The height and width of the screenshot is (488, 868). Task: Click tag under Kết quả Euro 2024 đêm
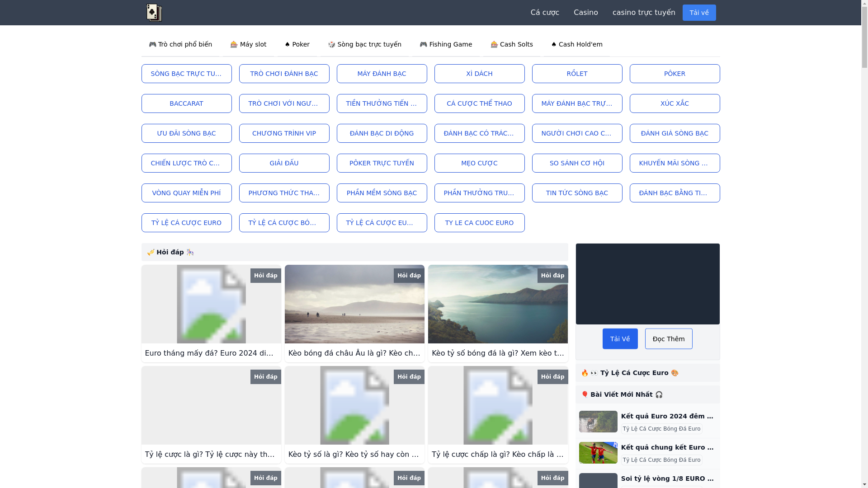(662, 429)
